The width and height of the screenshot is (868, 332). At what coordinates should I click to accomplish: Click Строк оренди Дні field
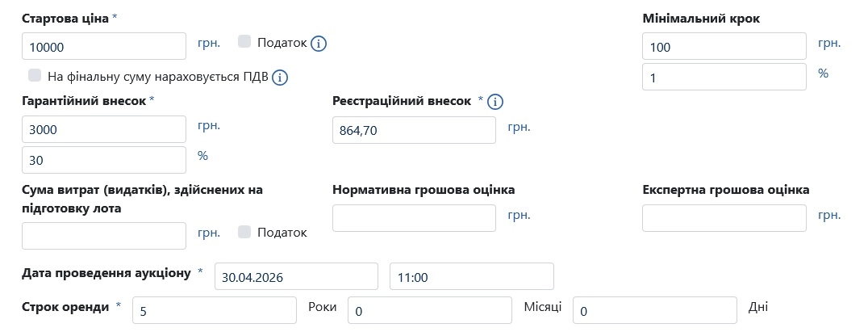[655, 310]
